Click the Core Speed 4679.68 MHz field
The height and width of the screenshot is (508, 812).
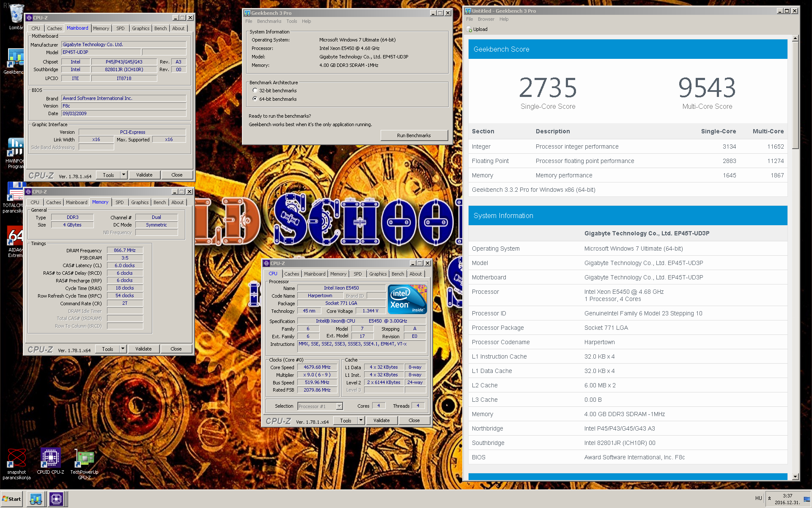317,367
